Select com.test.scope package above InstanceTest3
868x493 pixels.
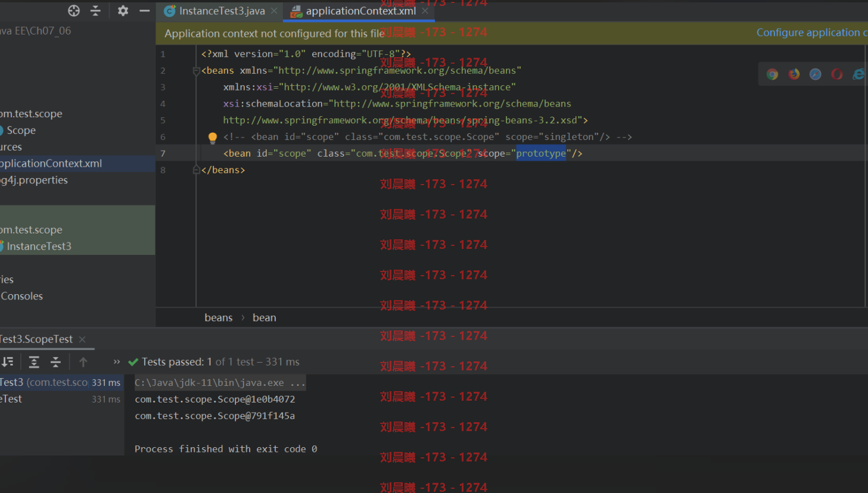click(x=31, y=230)
